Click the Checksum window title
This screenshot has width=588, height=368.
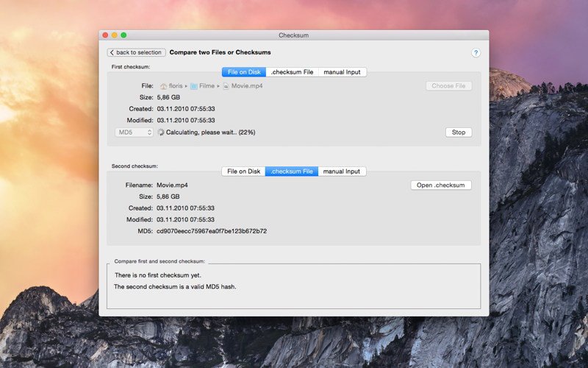293,35
